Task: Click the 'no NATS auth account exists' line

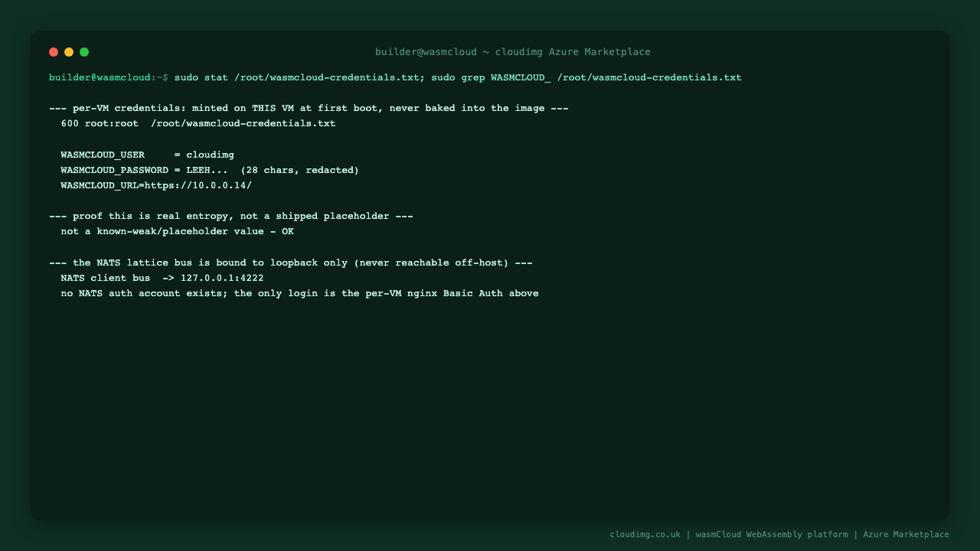Action: [x=300, y=293]
